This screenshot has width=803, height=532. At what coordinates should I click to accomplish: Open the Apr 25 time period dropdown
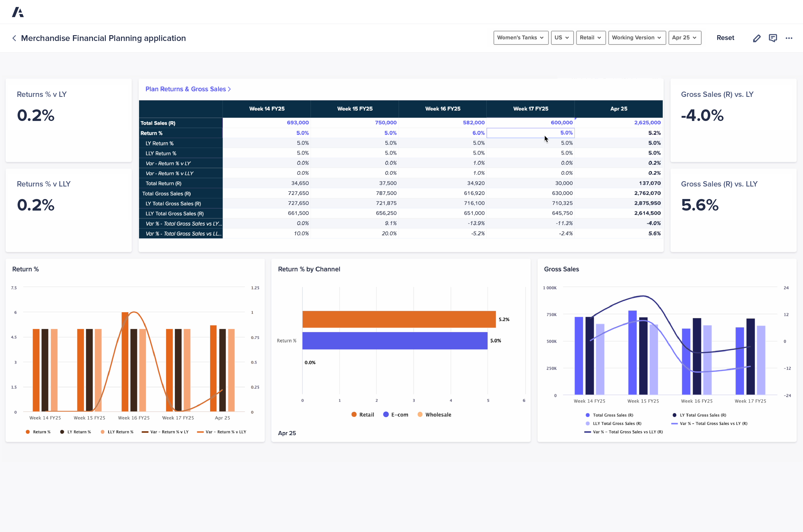coord(685,38)
